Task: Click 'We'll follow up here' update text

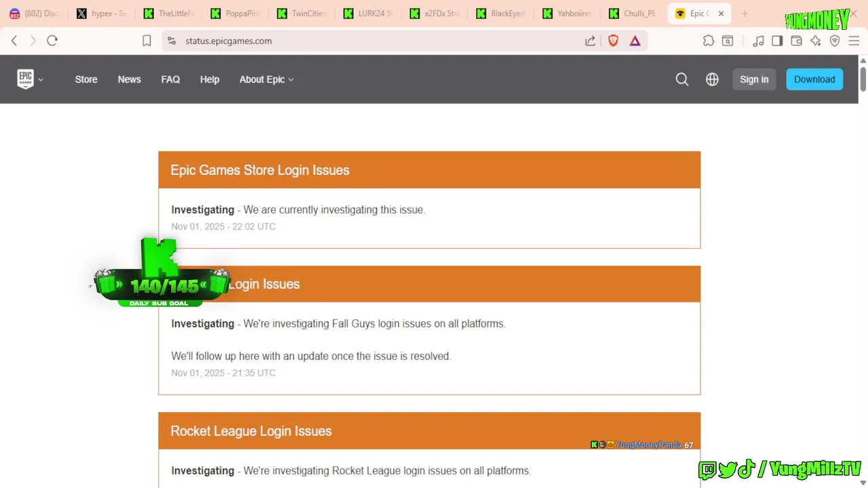Action: tap(311, 356)
